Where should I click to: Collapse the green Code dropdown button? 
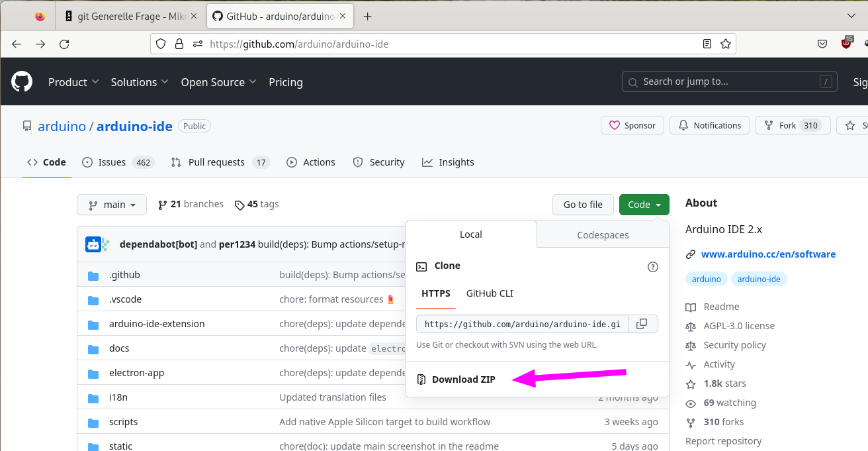tap(644, 205)
